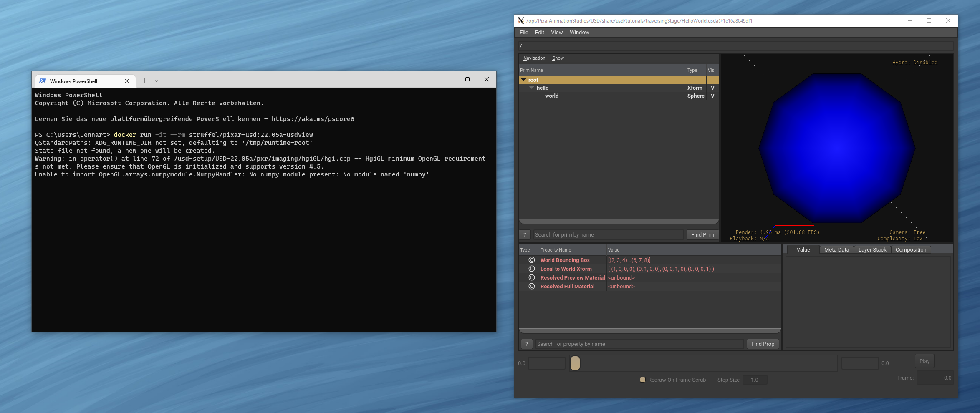The height and width of the screenshot is (413, 980).
Task: Click the Find Prim button
Action: (x=702, y=234)
